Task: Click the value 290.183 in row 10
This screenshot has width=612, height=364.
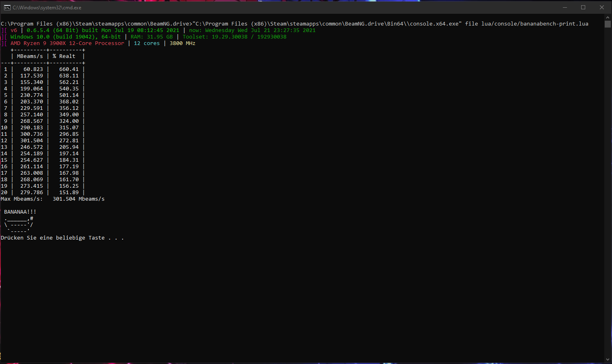Action: [32, 128]
